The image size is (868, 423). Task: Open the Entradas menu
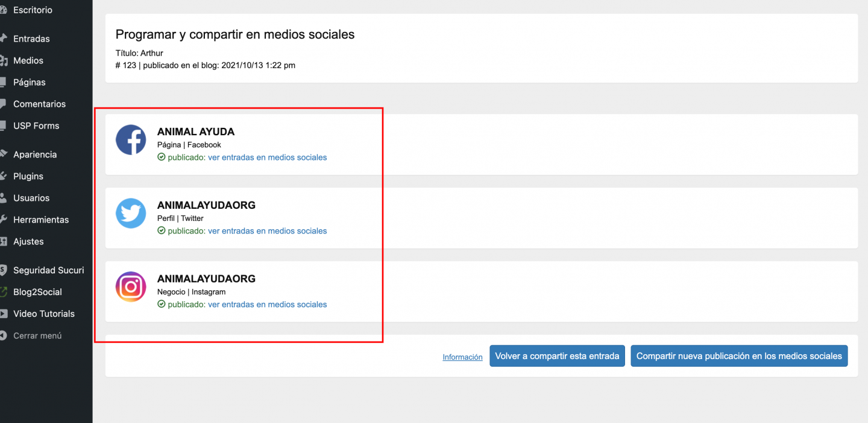[31, 39]
